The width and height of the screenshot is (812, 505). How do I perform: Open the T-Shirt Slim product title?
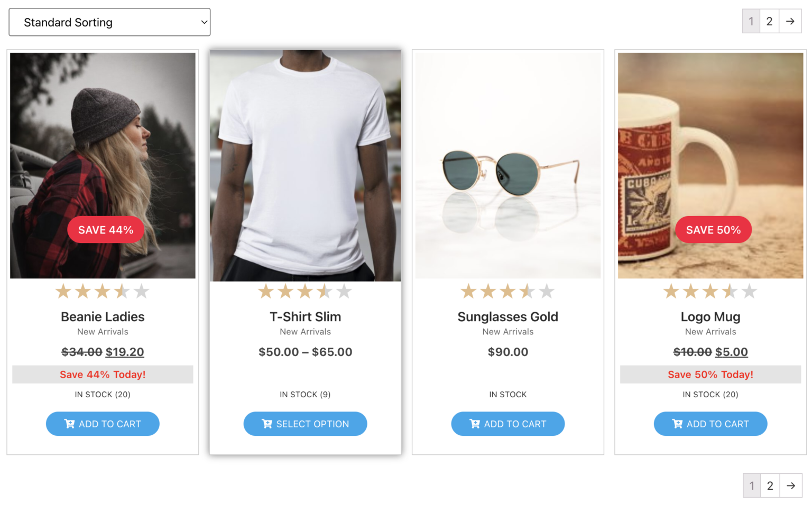point(305,317)
